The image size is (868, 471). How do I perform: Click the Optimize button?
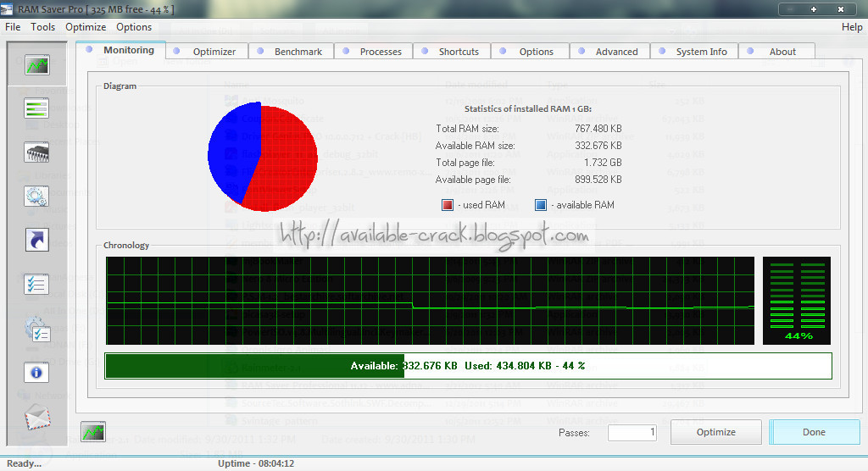715,432
